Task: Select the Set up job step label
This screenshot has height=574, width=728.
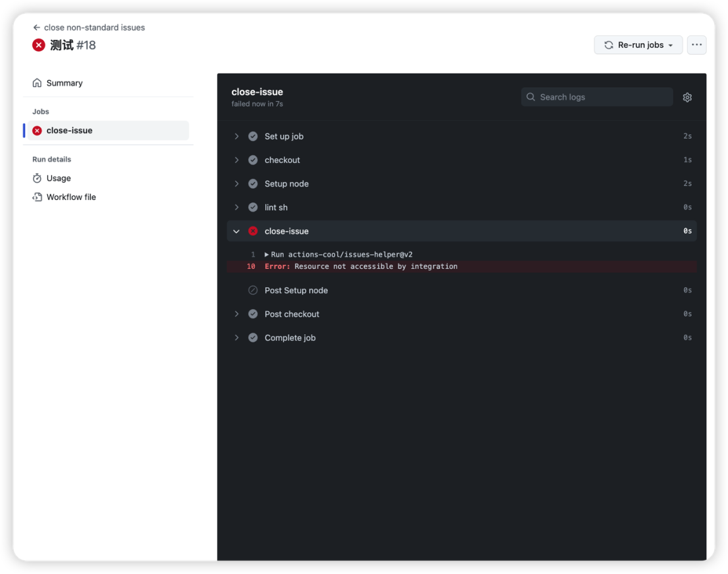Action: click(x=284, y=136)
